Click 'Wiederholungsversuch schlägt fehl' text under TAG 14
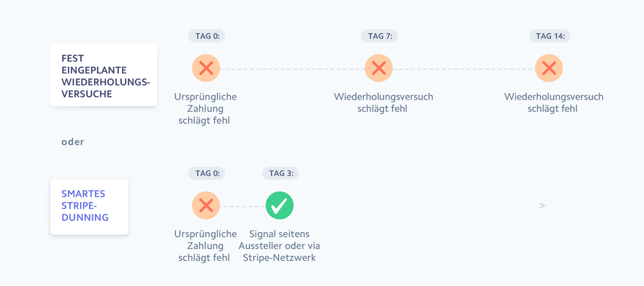This screenshot has width=644, height=286. tap(554, 103)
